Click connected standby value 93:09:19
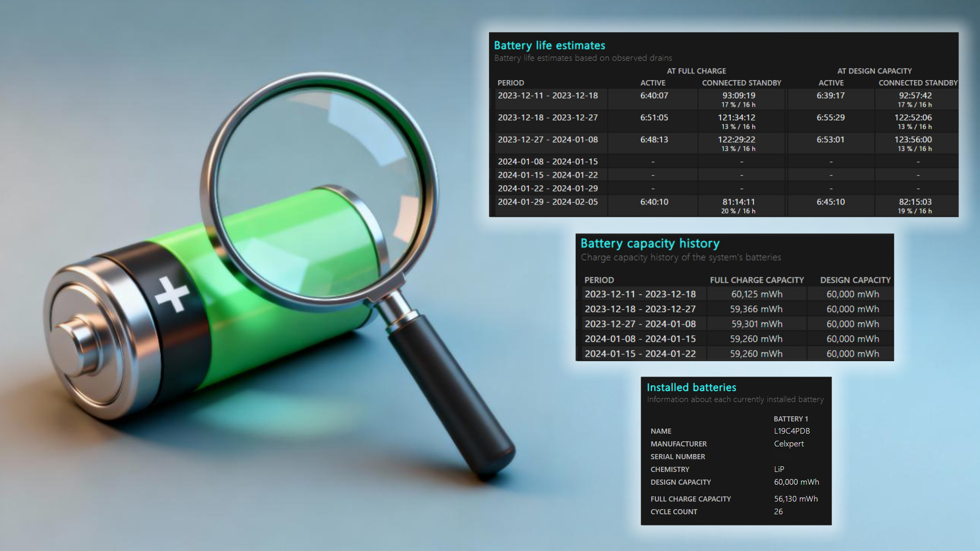Viewport: 980px width, 551px height. click(739, 95)
